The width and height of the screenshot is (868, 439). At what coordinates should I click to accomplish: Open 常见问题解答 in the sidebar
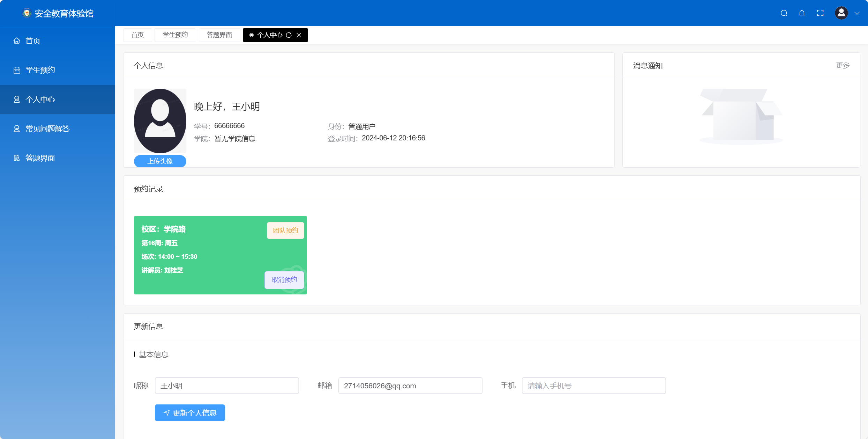47,129
